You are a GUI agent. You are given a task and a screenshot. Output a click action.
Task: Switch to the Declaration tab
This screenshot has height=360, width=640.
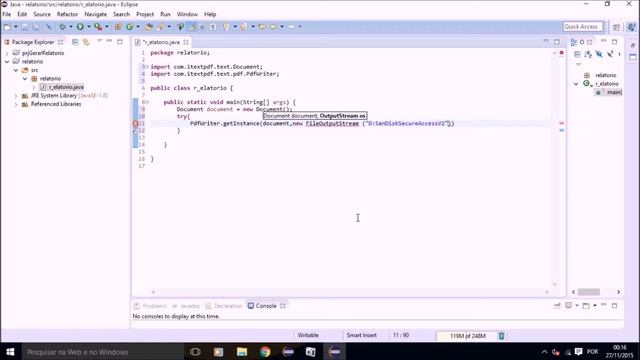point(224,306)
